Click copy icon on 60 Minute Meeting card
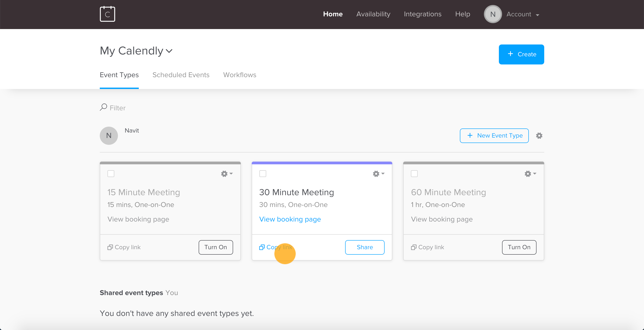 [414, 247]
